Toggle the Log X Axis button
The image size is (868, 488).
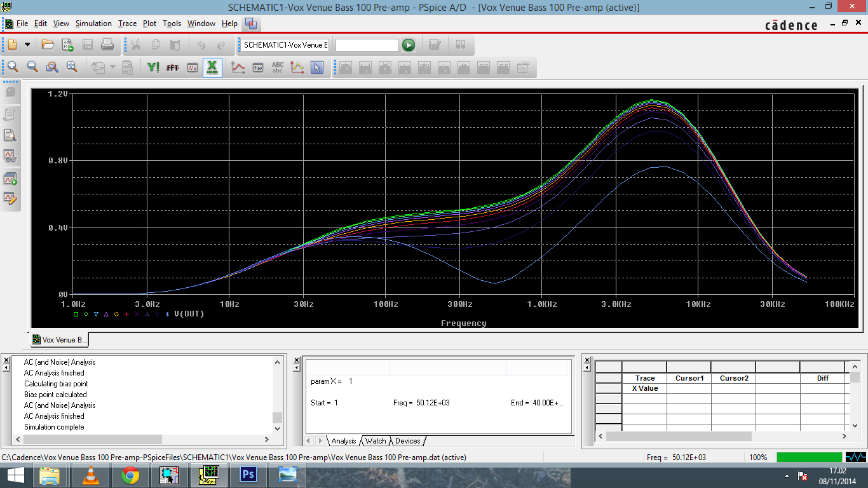(212, 67)
